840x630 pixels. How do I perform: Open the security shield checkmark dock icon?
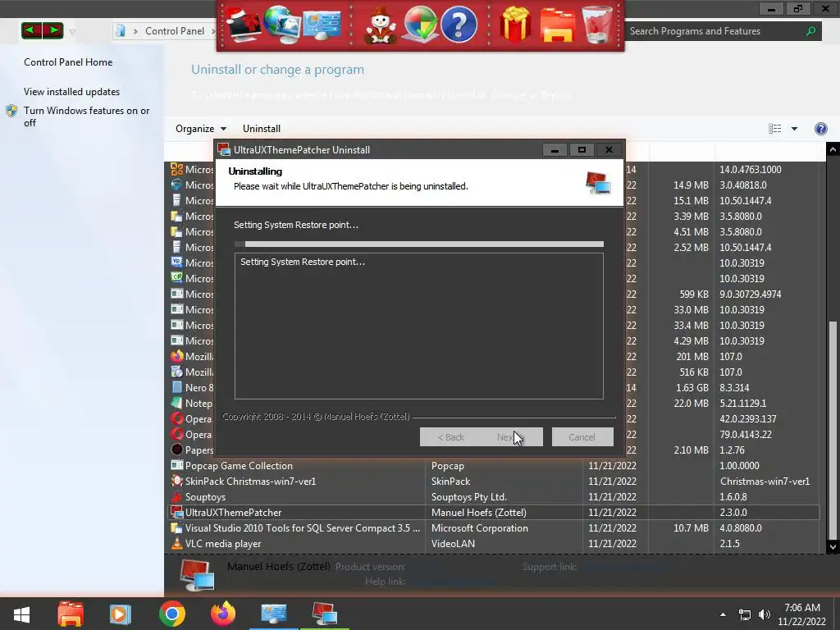pos(420,25)
